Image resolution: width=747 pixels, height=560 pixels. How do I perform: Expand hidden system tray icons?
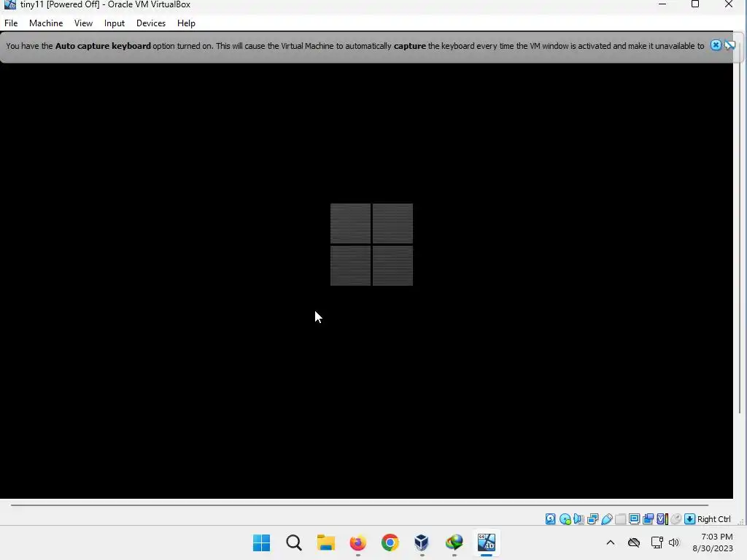(x=611, y=542)
